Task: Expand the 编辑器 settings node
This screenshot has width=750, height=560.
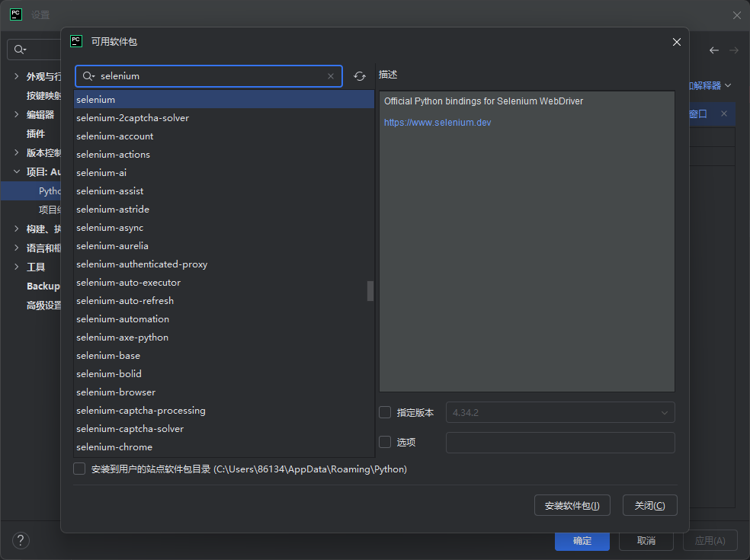Action: point(16,114)
